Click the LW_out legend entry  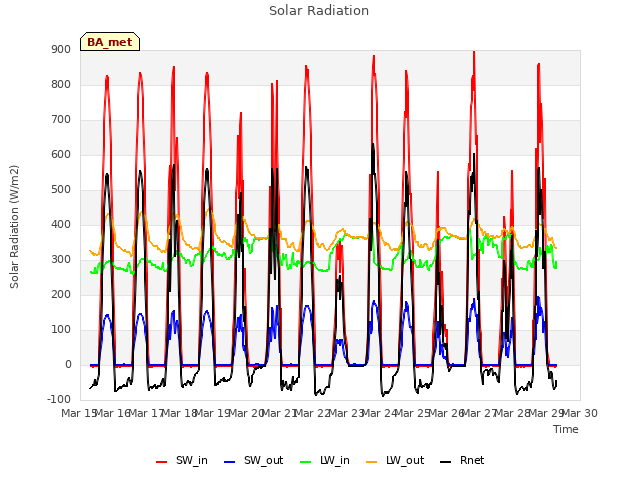(396, 460)
